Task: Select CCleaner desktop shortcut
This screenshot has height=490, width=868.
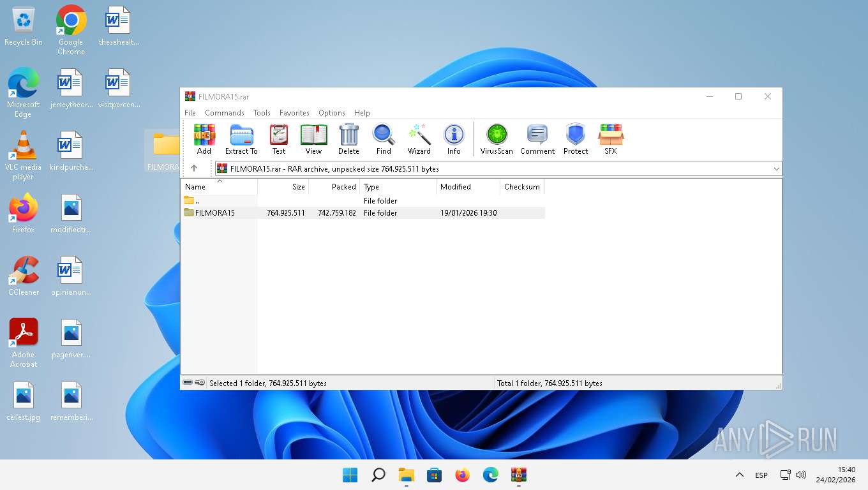Action: click(x=24, y=276)
